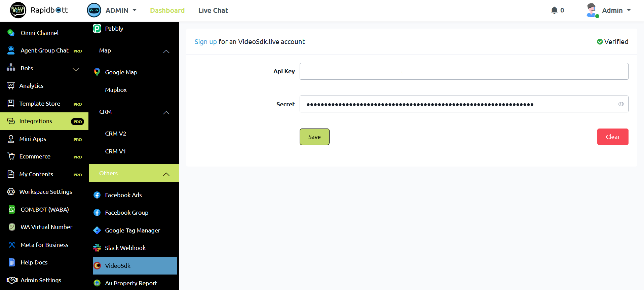The image size is (644, 290).
Task: Expand the Bots submenu arrow
Action: 76,70
